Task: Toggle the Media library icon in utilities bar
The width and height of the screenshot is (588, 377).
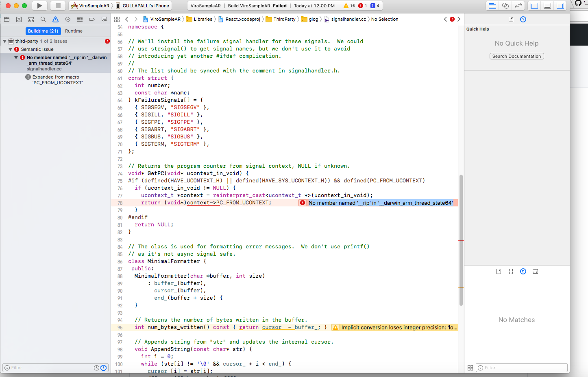Action: click(535, 271)
